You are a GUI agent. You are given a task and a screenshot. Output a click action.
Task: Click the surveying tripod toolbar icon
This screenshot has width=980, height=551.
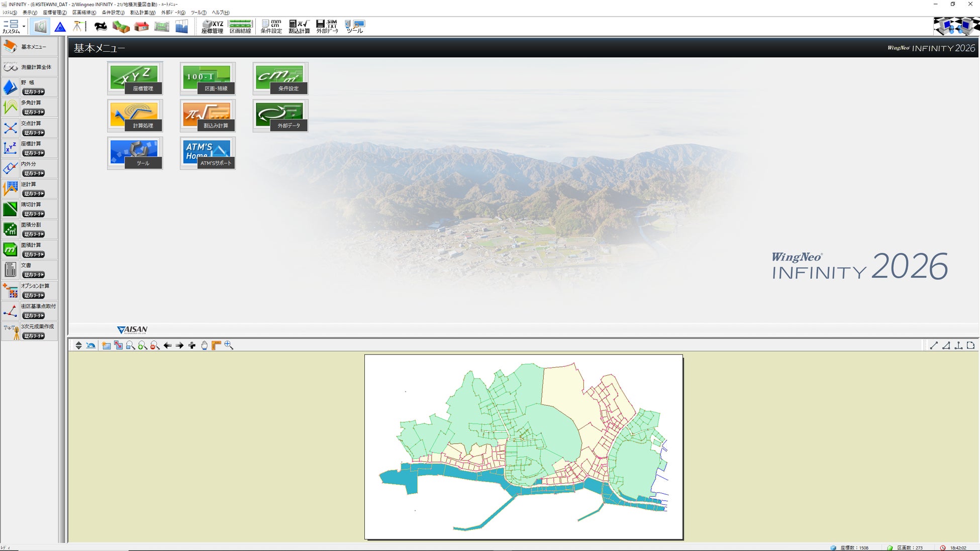pos(78,26)
